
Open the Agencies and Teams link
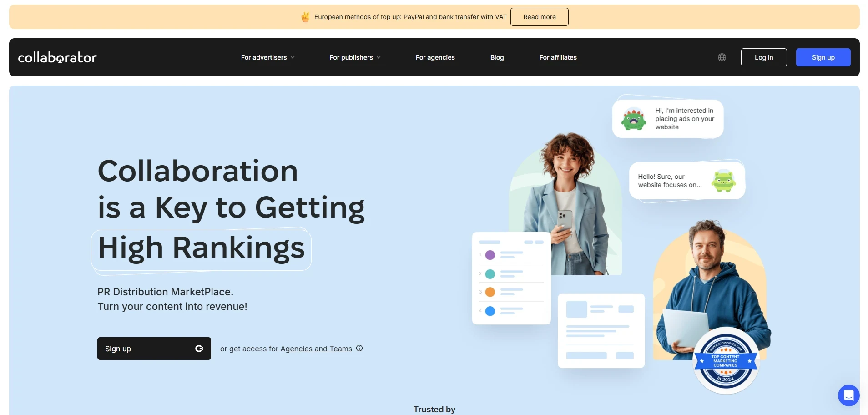(316, 349)
